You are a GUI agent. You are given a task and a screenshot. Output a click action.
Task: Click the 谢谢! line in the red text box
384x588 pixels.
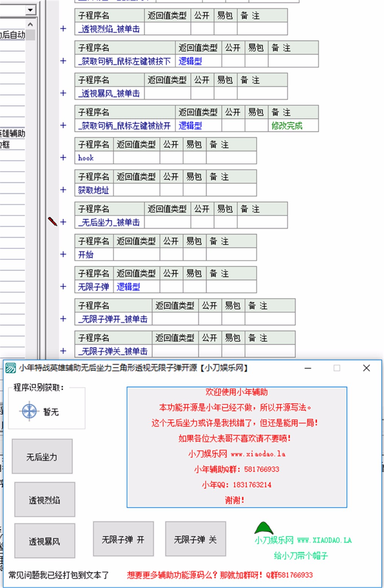(x=235, y=500)
